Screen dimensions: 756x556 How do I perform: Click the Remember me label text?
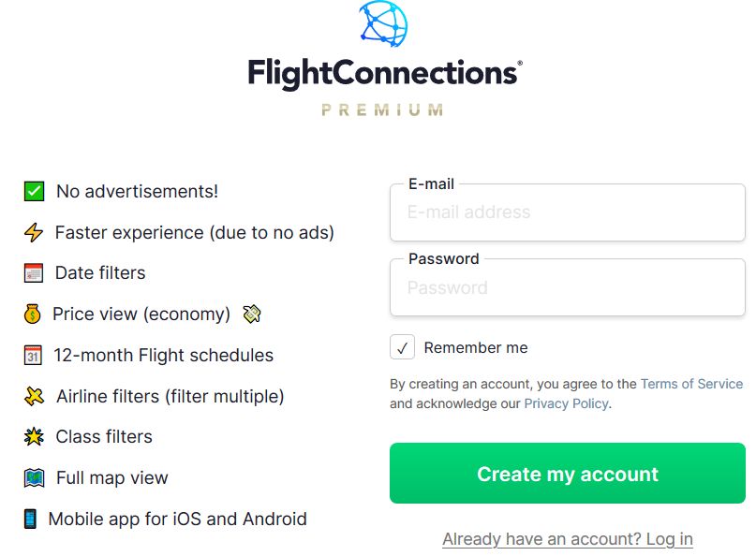[x=475, y=347]
